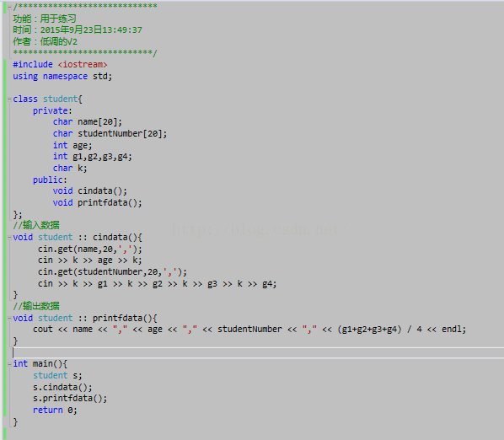The image size is (504, 440).
Task: Click the 'void printfdata();' declaration
Action: (98, 203)
